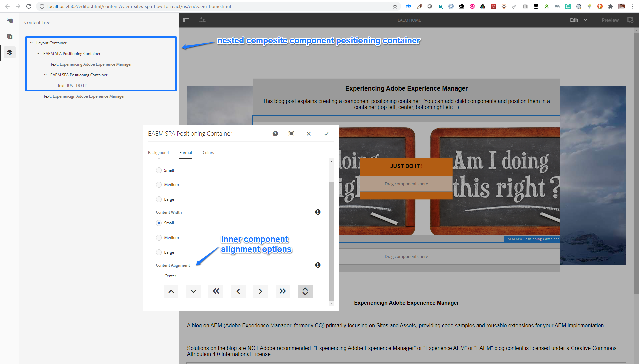Confirm dialog with the checkmark button
Screen dimensions: 639x364
click(326, 134)
